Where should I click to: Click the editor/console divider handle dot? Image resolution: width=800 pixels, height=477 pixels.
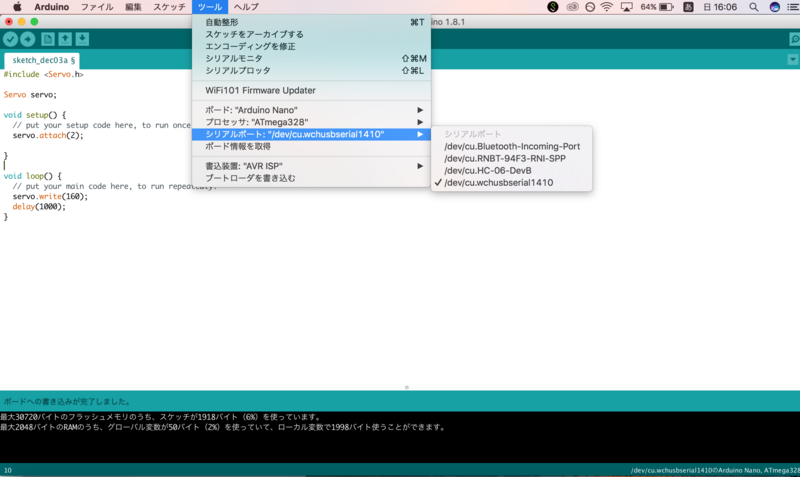tap(407, 387)
